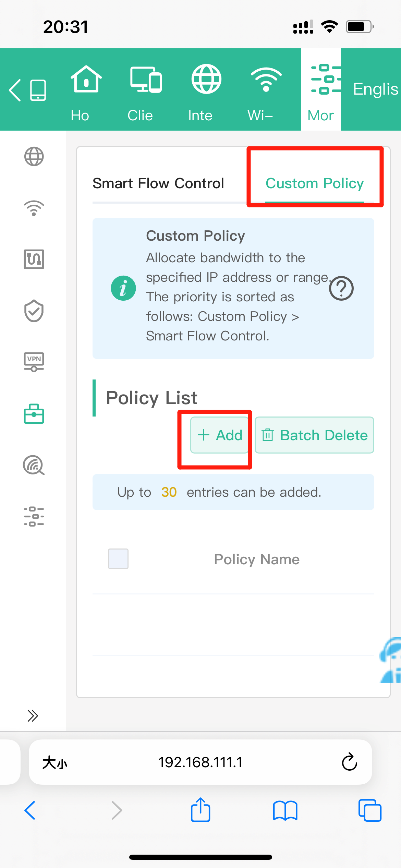Open Safari share sheet icon
Image resolution: width=401 pixels, height=868 pixels.
(x=200, y=810)
